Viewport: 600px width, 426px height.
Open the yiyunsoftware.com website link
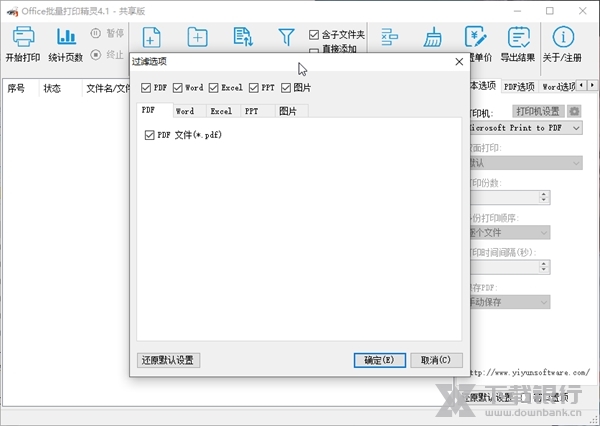(530, 372)
